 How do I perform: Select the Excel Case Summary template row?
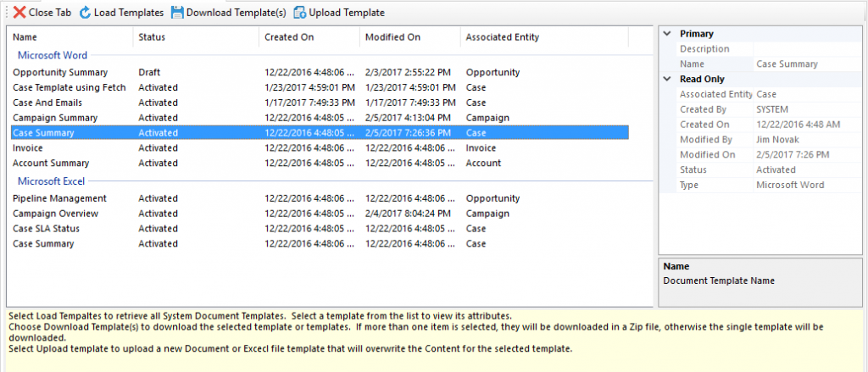320,243
